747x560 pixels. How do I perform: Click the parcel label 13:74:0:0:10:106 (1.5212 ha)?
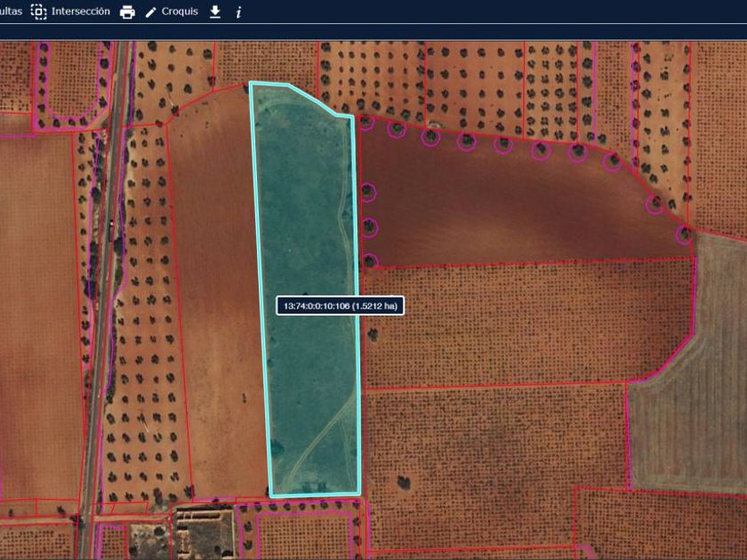340,306
